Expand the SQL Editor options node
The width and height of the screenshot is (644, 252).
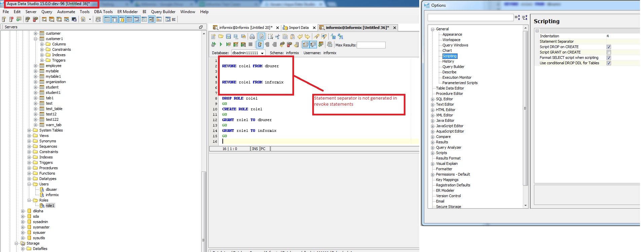click(x=433, y=99)
